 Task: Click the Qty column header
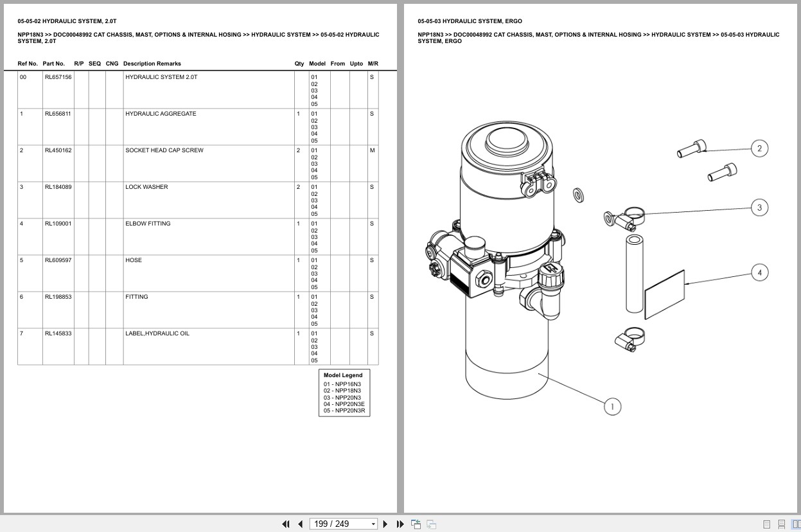[299, 64]
